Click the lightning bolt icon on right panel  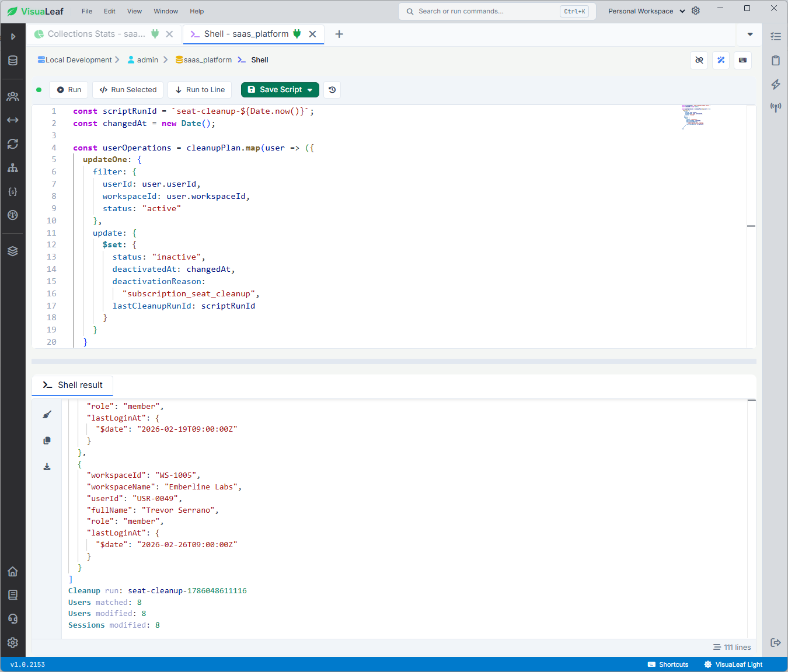click(x=776, y=85)
